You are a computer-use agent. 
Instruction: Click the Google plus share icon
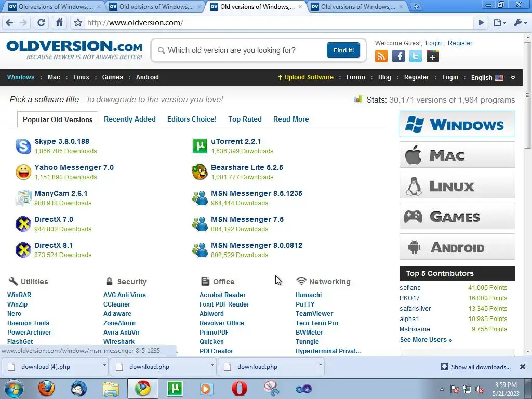pos(433,56)
